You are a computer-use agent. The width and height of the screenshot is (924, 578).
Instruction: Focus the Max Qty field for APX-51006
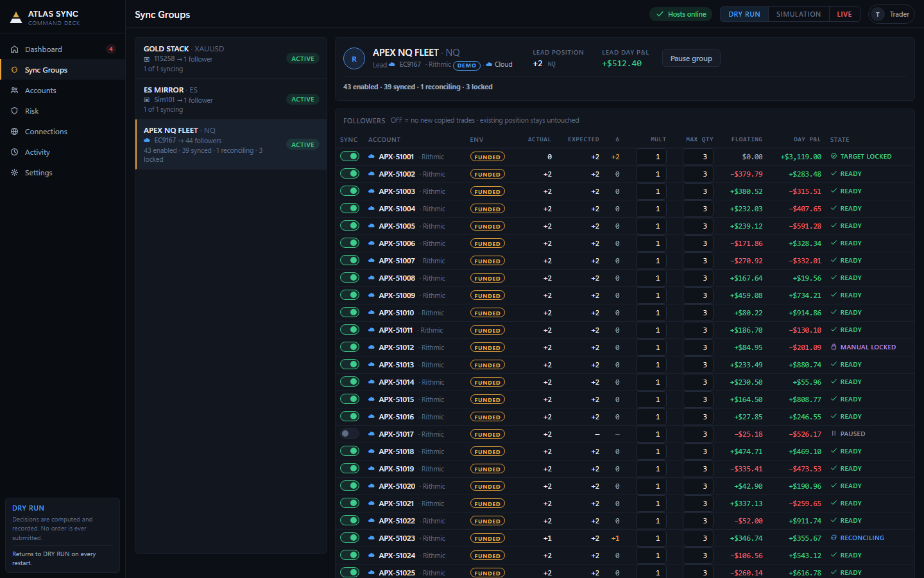point(698,243)
